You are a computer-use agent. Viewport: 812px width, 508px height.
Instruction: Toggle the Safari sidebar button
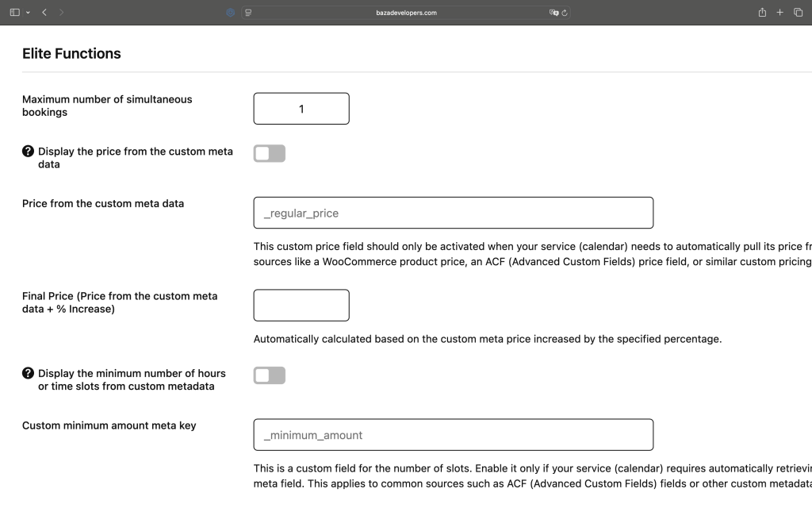(x=14, y=13)
